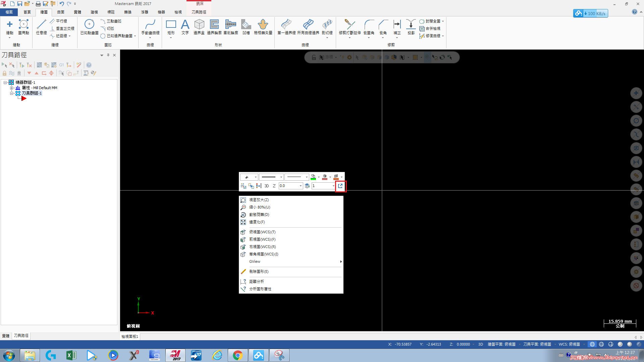Toggle the pin on the 刀具路徑 panel
The image size is (644, 362).
[108, 55]
